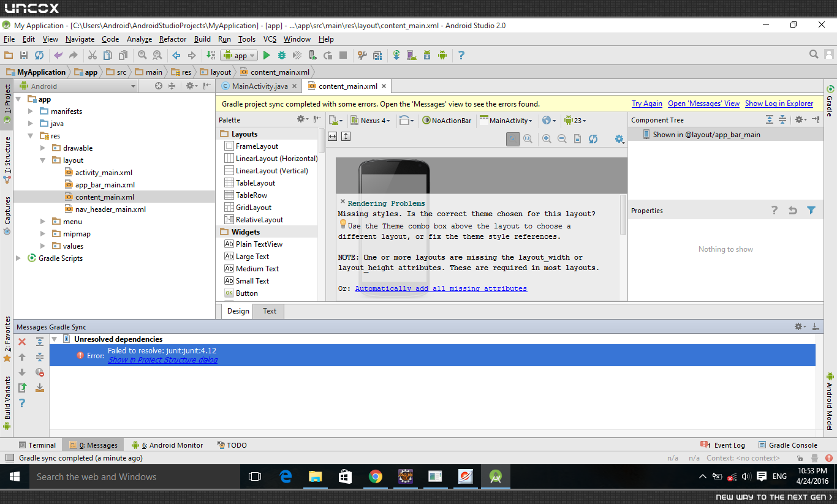This screenshot has height=504, width=837.
Task: Open the AVD Manager toolbar icon
Action: [x=412, y=55]
